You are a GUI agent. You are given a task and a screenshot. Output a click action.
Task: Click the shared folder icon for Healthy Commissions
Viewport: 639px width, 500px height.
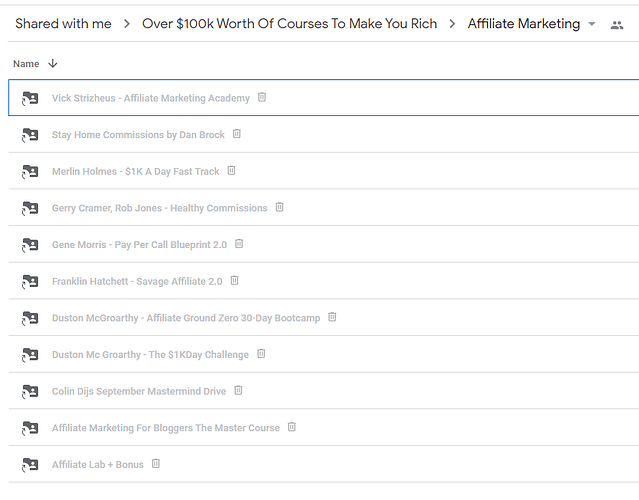pyautogui.click(x=30, y=208)
